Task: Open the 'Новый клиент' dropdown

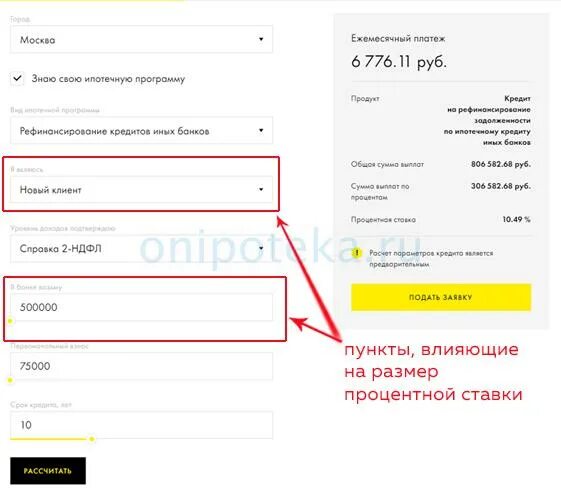Action: pyautogui.click(x=141, y=190)
